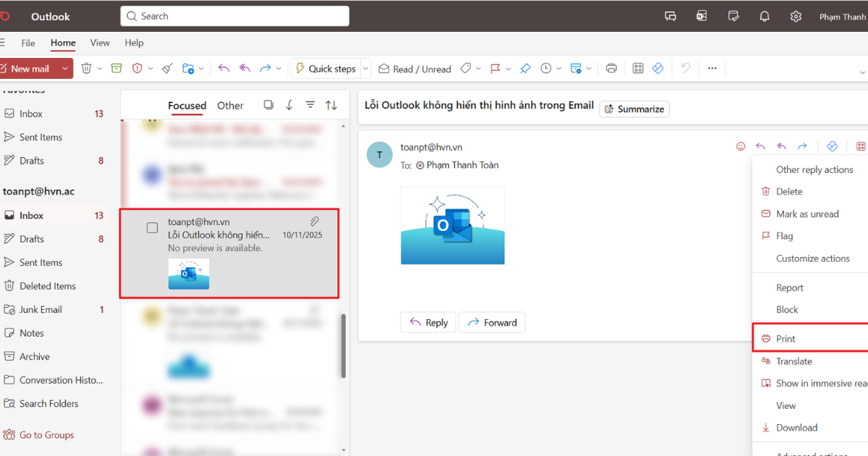868x456 pixels.
Task: Select the checkbox on the toanpt@hvn.vn email
Action: click(x=152, y=227)
